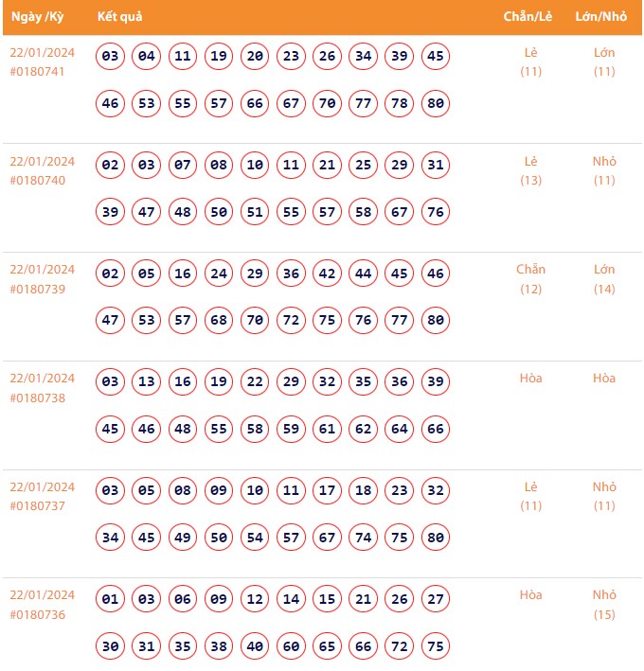Click draw #0180738 in the date column
Image resolution: width=644 pixels, height=671 pixels.
[37, 397]
